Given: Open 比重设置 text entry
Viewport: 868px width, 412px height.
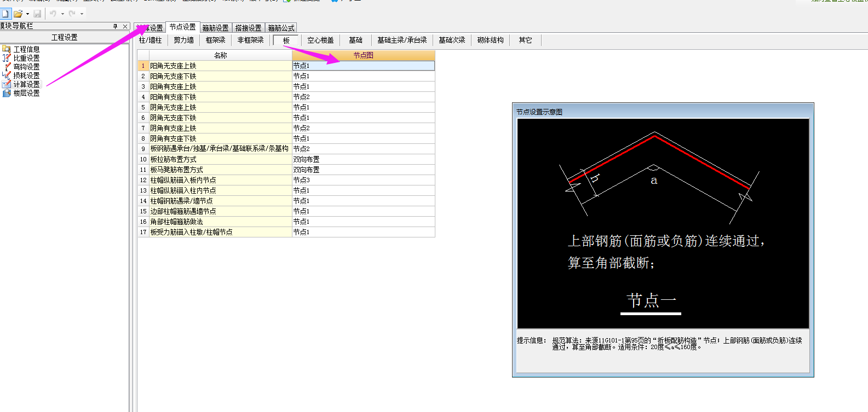Looking at the screenshot, I should (26, 58).
